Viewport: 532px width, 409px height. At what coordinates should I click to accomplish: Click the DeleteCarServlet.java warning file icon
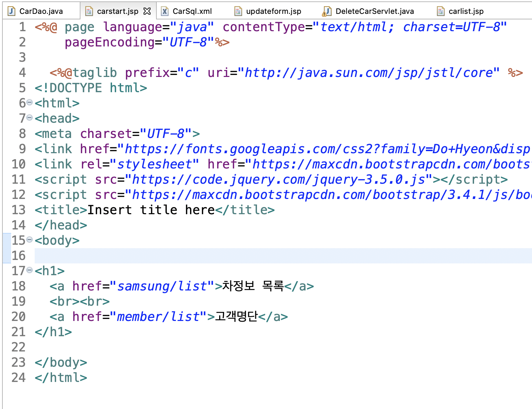(327, 11)
